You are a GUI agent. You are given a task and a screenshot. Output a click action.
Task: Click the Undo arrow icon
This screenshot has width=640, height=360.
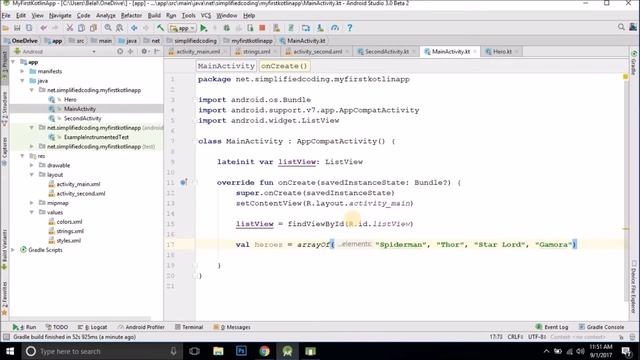click(44, 28)
